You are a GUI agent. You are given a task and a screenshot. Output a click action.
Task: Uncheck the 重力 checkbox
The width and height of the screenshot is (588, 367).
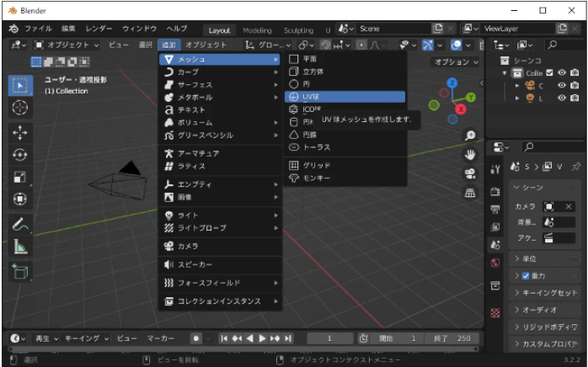pyautogui.click(x=527, y=276)
